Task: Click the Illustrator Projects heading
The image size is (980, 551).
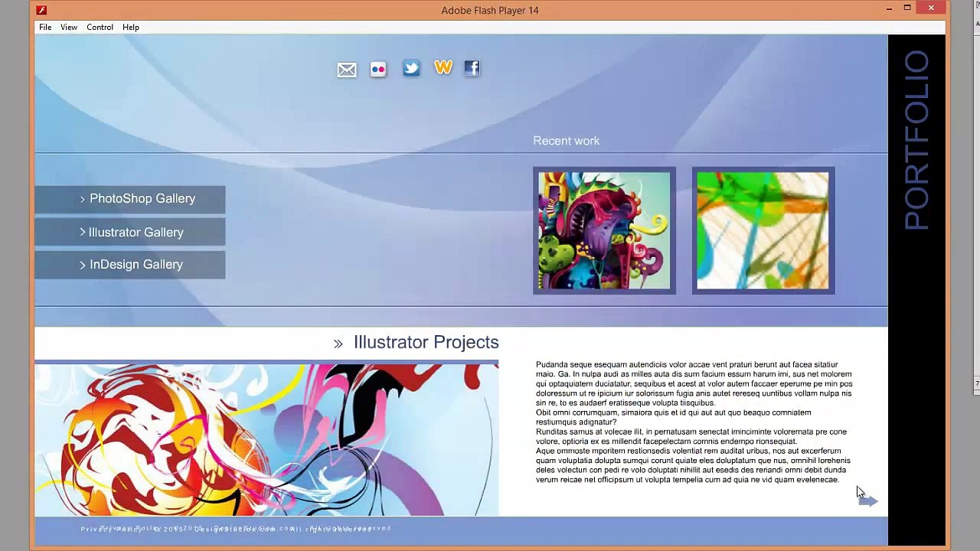Action: 426,342
